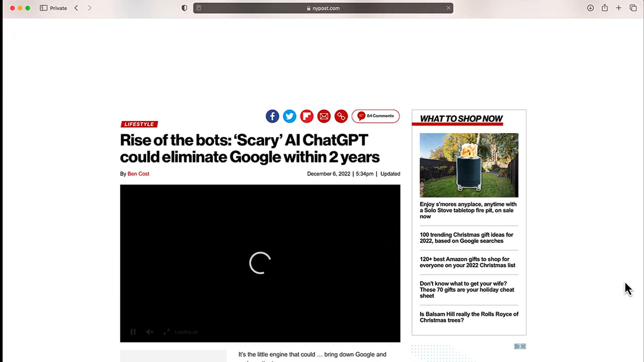Screen dimensions: 644x362
Task: Open AdChoices info icon on ad
Action: [x=517, y=346]
